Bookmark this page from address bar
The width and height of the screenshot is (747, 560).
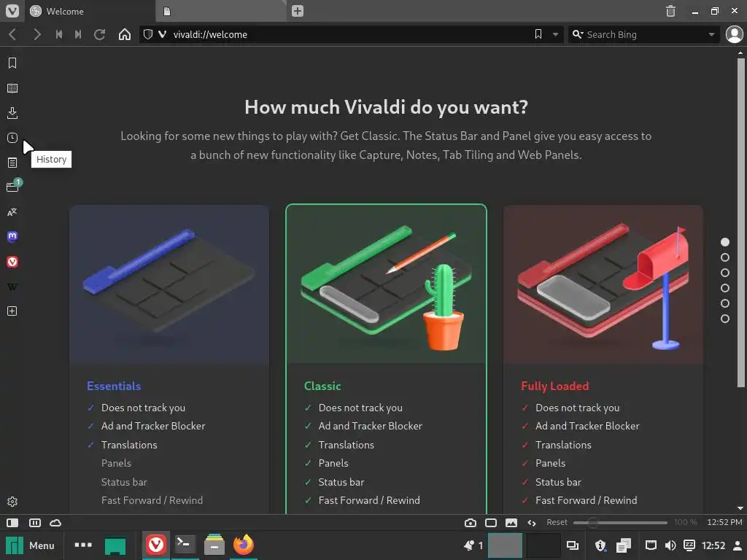(538, 34)
